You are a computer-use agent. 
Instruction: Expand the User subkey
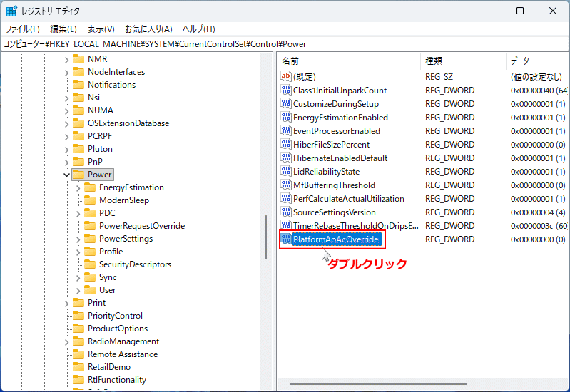(x=78, y=290)
